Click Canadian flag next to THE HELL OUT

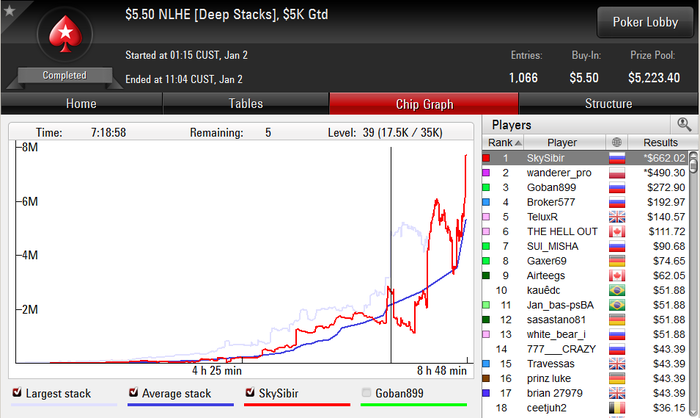coord(617,232)
